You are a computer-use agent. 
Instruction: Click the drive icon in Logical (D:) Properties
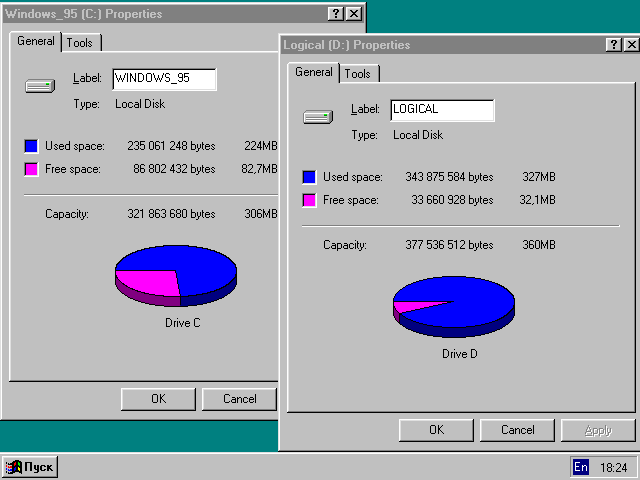coord(318,117)
